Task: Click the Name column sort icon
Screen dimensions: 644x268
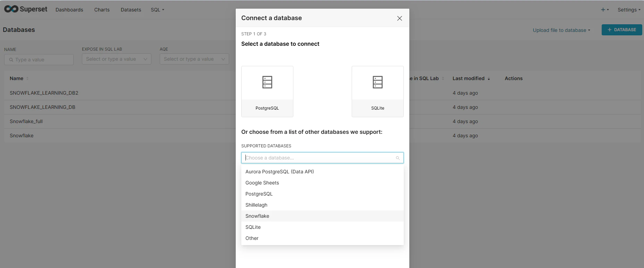Action: pos(27,79)
